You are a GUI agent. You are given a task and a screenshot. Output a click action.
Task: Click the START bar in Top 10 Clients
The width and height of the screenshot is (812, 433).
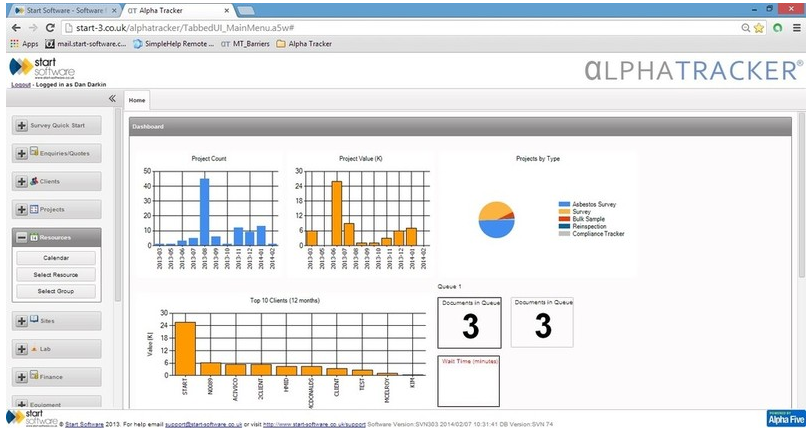185,349
